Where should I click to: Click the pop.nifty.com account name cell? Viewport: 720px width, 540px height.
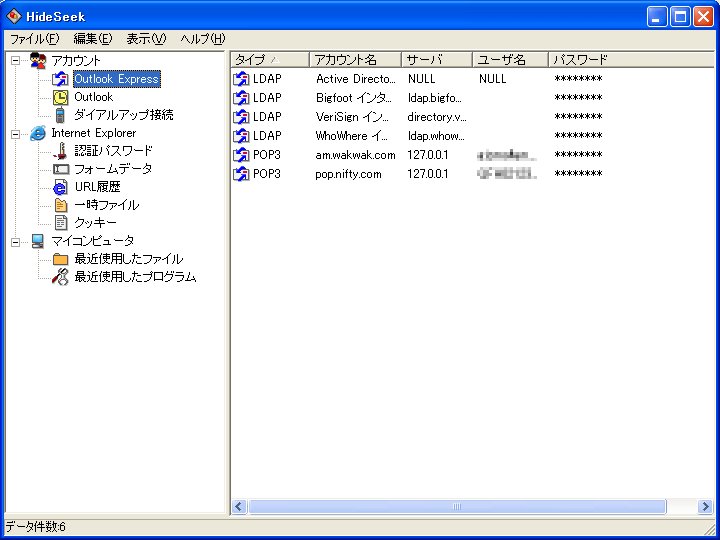[348, 174]
